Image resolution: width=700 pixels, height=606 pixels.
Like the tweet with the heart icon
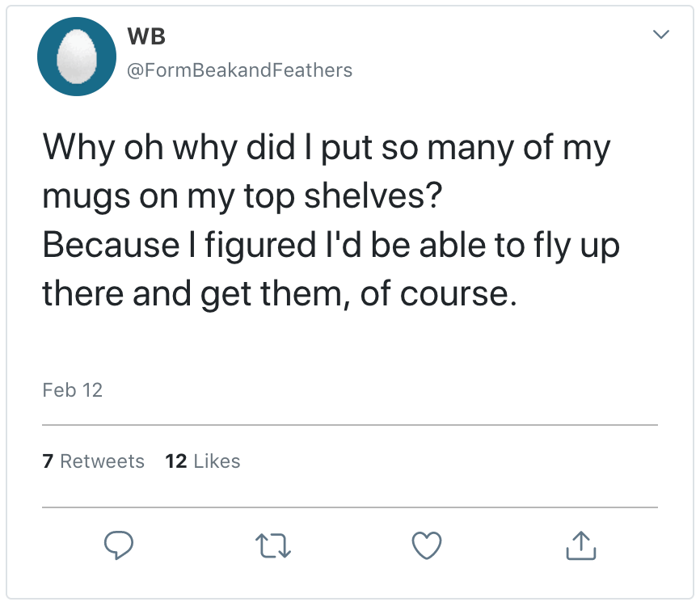(x=427, y=547)
